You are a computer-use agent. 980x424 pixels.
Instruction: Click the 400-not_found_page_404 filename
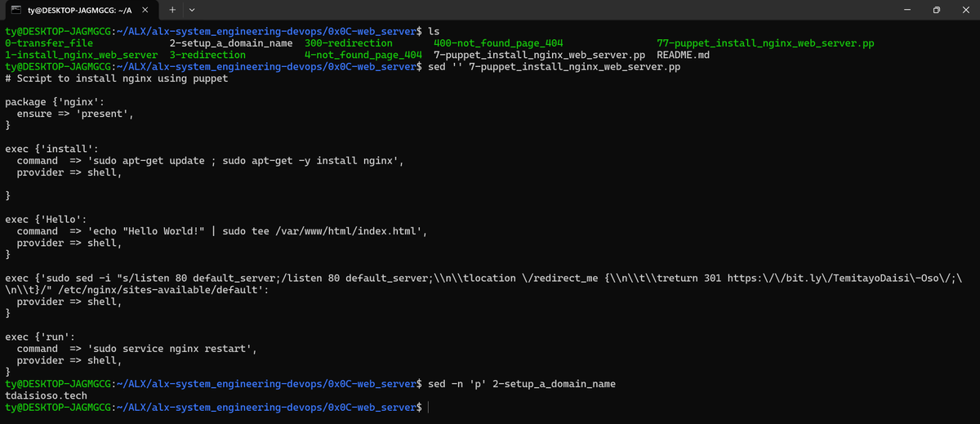498,42
